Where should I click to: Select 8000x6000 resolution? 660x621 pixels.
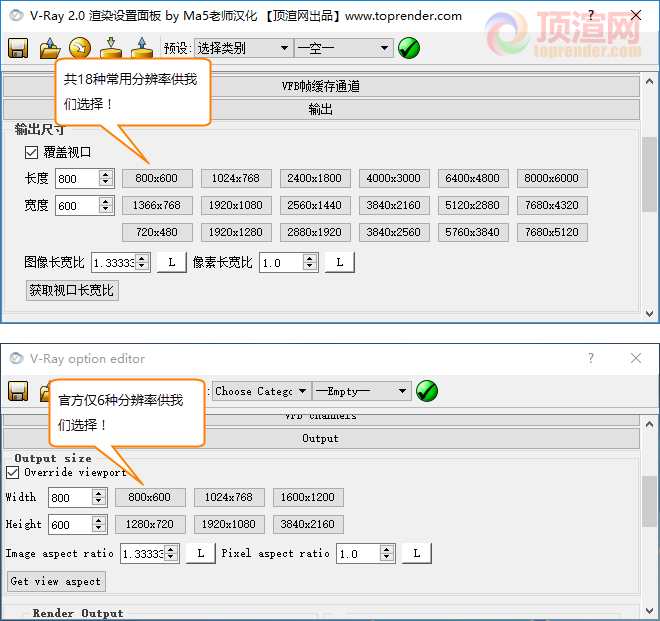pyautogui.click(x=552, y=178)
